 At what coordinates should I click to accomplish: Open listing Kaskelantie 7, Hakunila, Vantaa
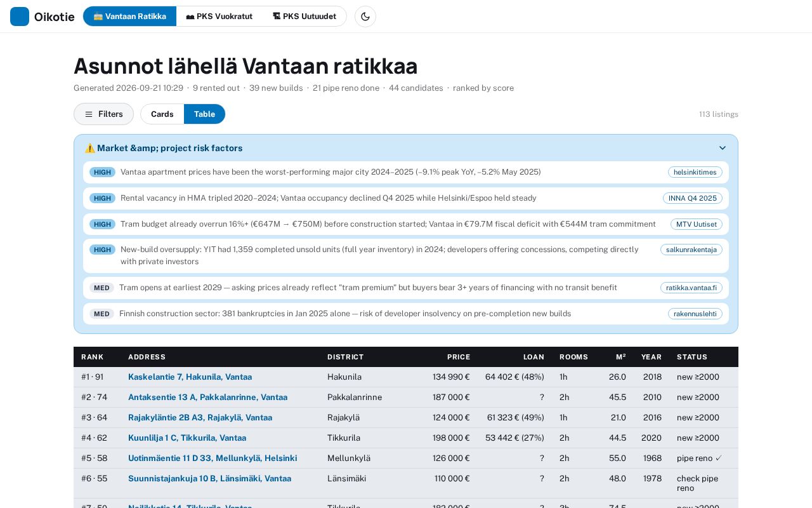coord(190,377)
